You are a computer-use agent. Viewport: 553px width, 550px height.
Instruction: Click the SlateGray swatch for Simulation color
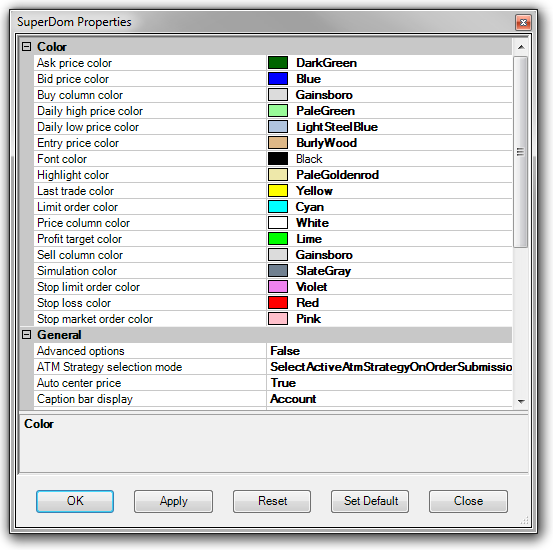tap(278, 271)
